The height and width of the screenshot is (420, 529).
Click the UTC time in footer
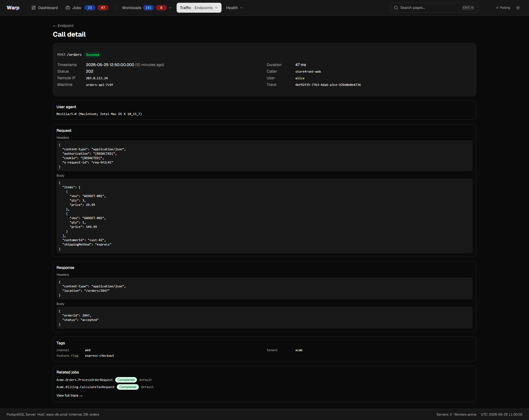pos(501,414)
